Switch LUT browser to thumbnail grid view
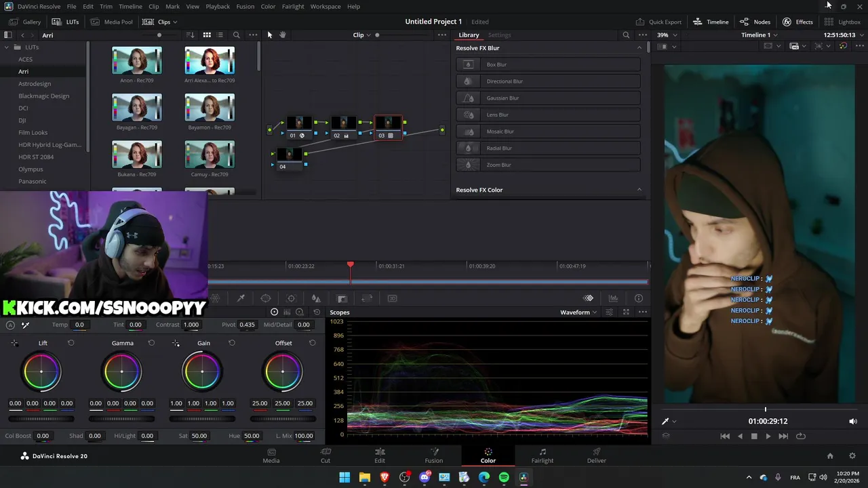 (x=207, y=35)
